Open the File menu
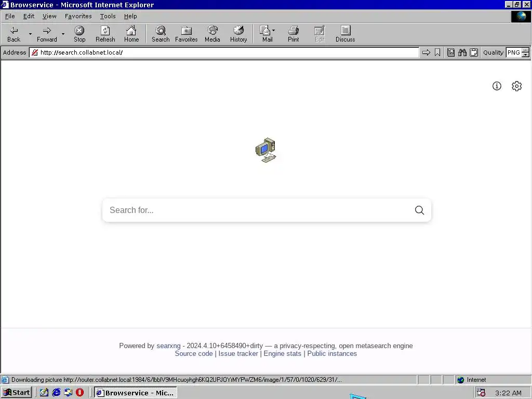This screenshot has height=399, width=532. point(10,16)
